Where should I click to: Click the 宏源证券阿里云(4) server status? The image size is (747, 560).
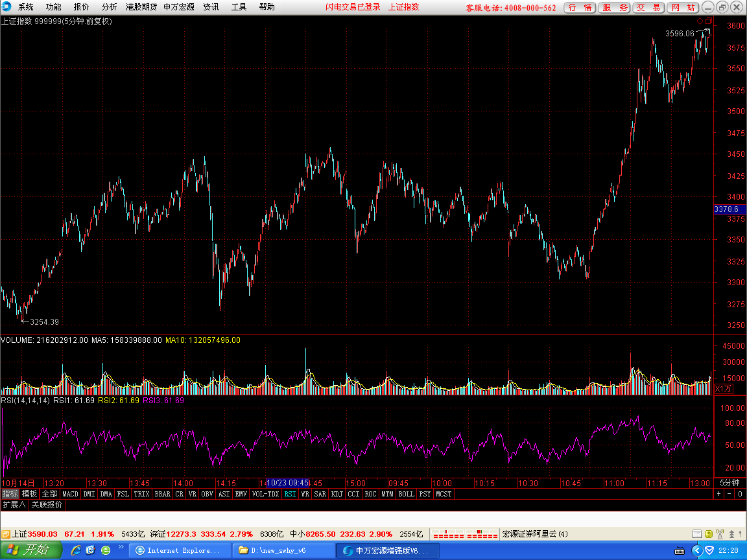point(535,534)
